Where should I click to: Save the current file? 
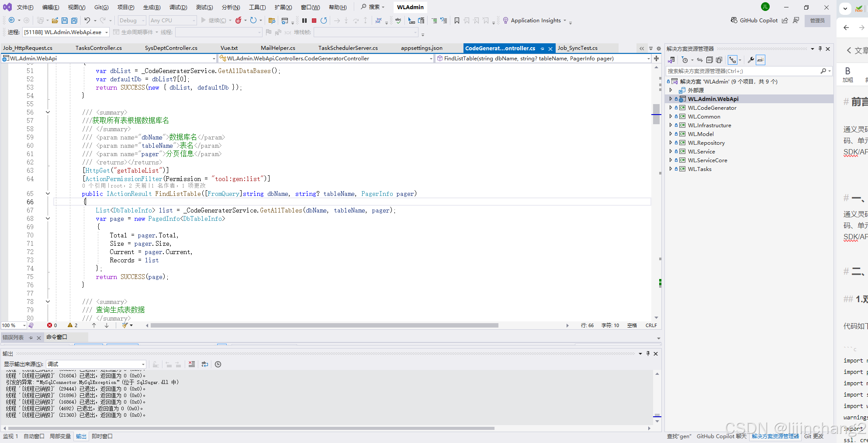tap(65, 21)
